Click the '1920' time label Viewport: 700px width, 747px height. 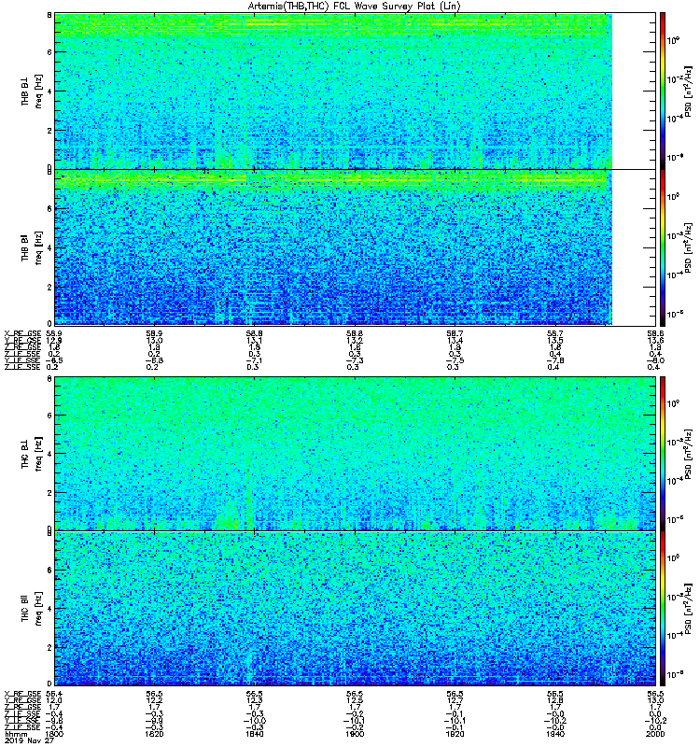coord(455,734)
